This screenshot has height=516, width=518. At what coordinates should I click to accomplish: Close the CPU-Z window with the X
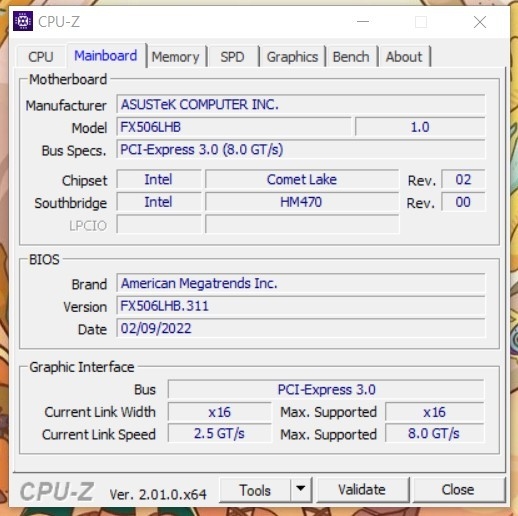pyautogui.click(x=480, y=22)
